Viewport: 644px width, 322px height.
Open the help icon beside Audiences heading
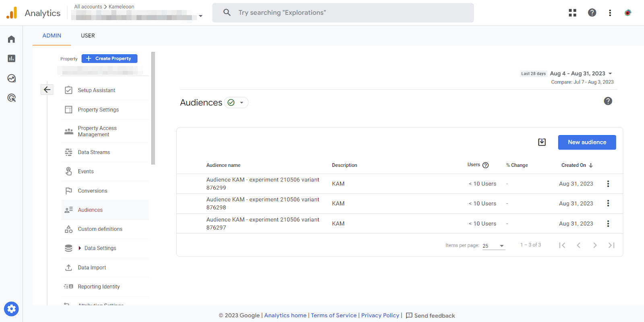[608, 101]
